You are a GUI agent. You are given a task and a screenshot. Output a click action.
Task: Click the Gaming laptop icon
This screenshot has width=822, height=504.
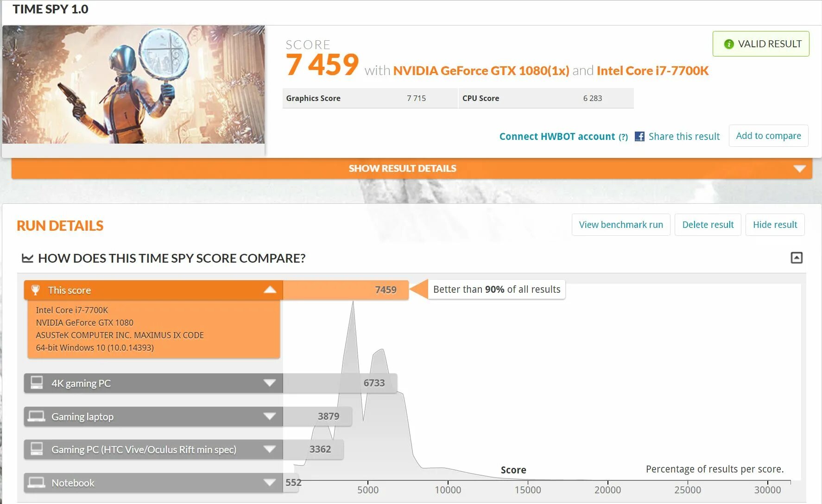click(x=36, y=416)
